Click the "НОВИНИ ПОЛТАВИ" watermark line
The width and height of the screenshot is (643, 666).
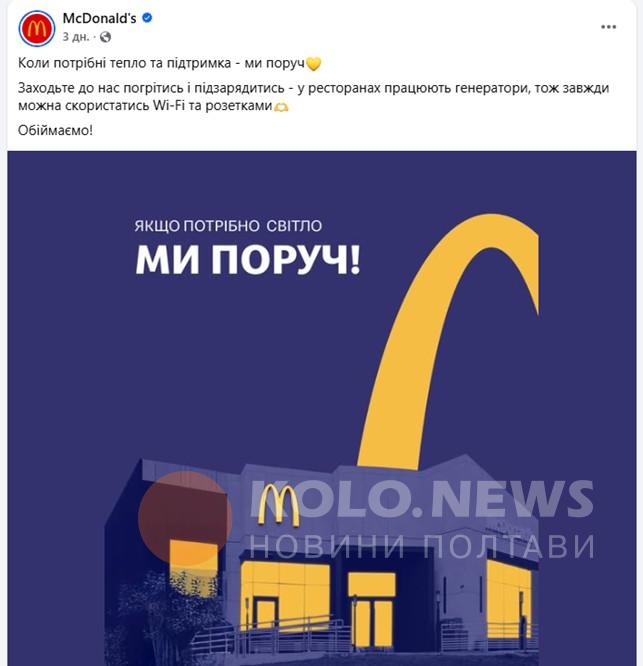pos(422,546)
